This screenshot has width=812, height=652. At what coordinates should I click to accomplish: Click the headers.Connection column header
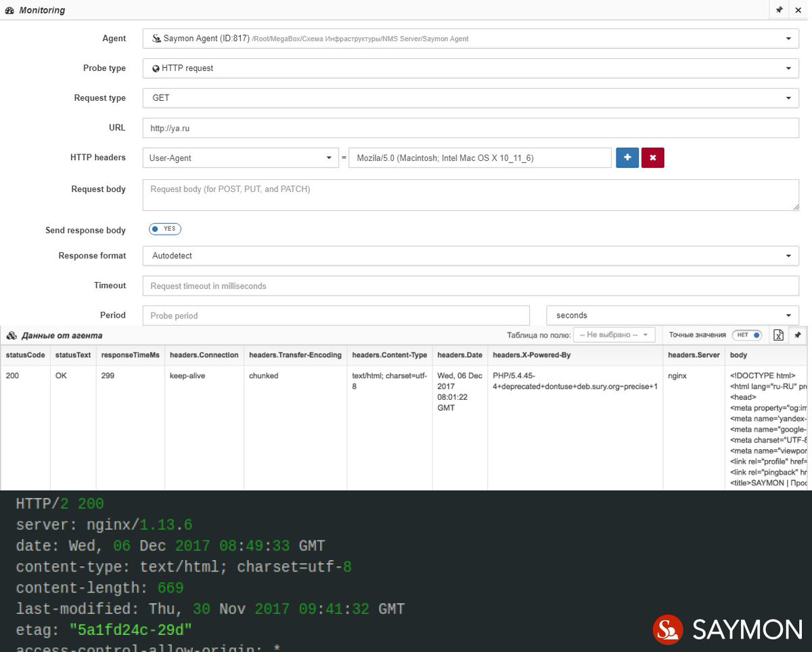click(204, 355)
